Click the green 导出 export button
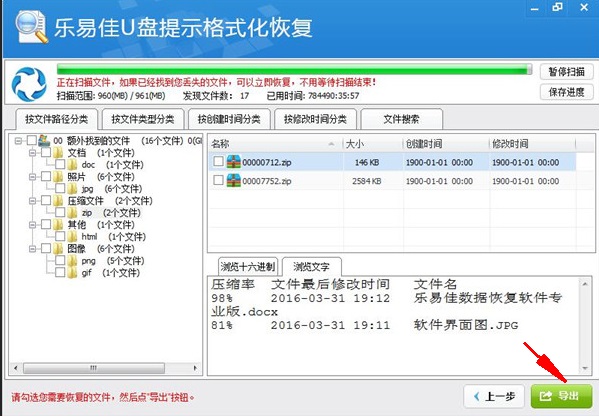This screenshot has width=599, height=416. pyautogui.click(x=561, y=396)
